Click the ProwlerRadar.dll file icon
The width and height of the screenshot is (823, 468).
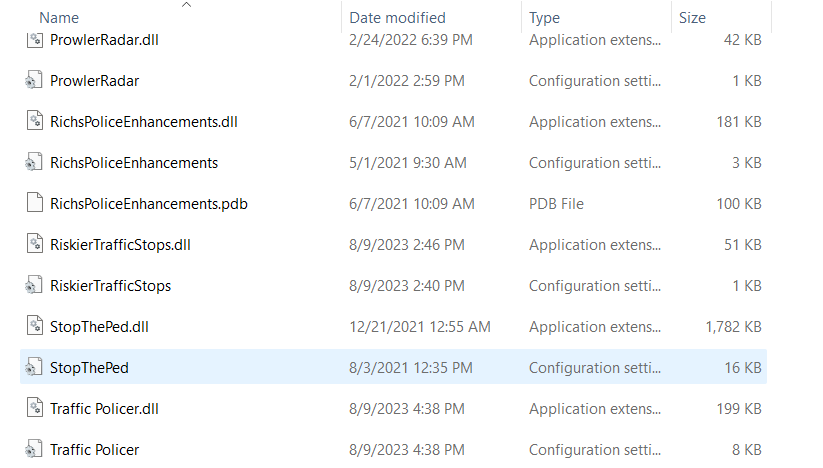click(34, 40)
